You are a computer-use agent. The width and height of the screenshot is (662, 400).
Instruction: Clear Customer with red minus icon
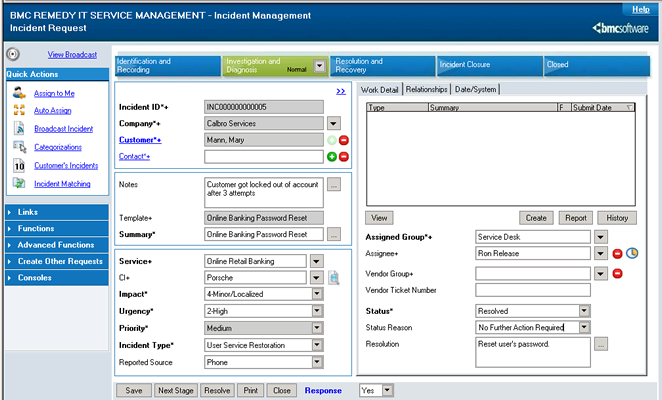[344, 140]
